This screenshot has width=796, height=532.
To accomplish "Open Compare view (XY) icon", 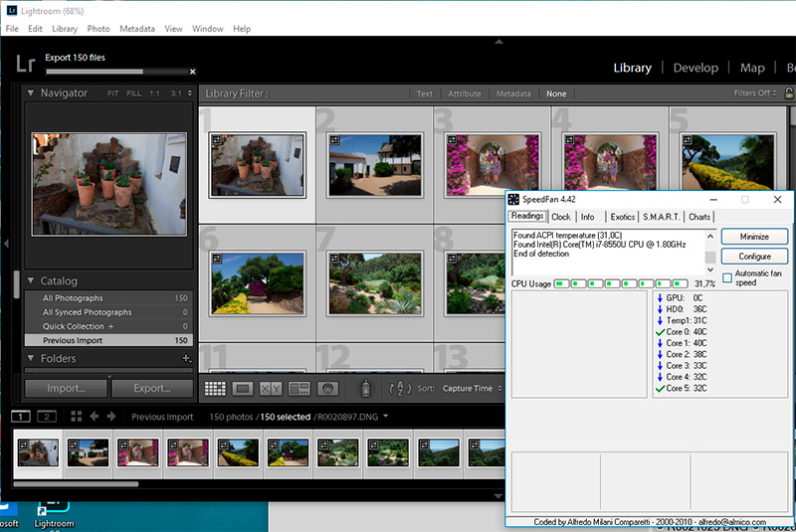I will click(271, 389).
